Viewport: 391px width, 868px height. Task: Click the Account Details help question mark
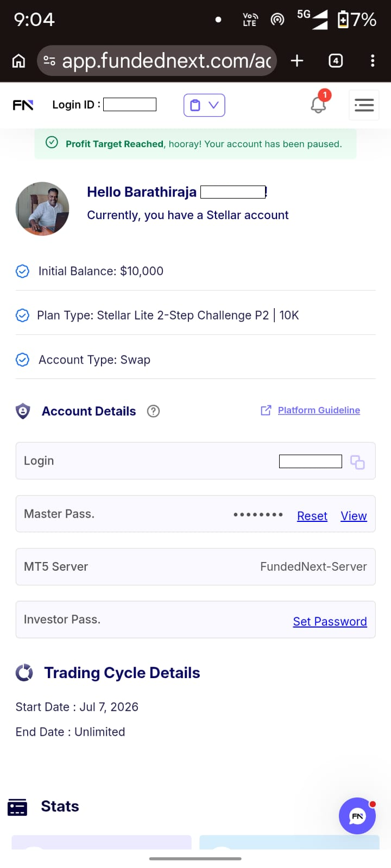pos(153,411)
